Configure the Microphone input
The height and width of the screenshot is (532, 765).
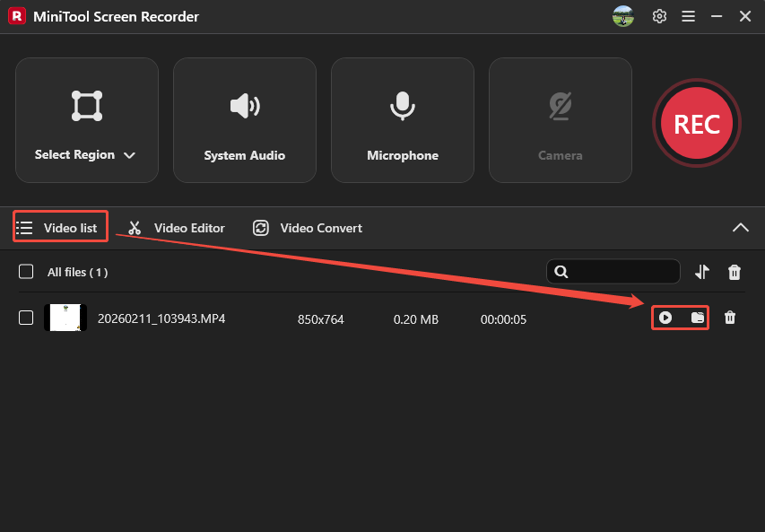coord(402,120)
